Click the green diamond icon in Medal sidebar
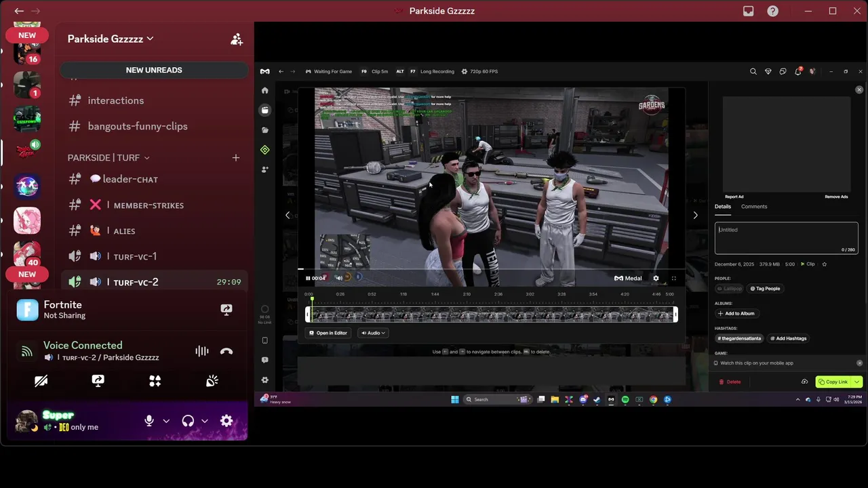 tap(264, 150)
